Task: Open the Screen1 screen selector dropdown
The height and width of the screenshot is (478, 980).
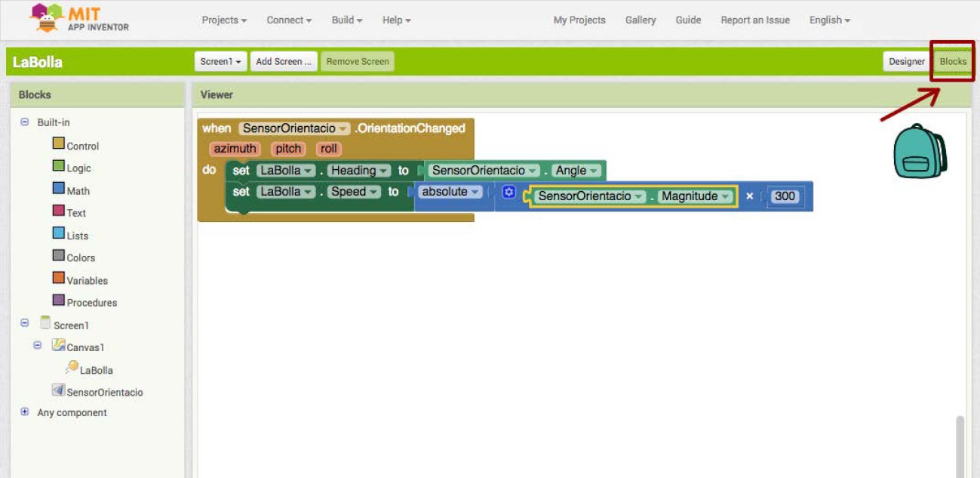Action: point(221,62)
